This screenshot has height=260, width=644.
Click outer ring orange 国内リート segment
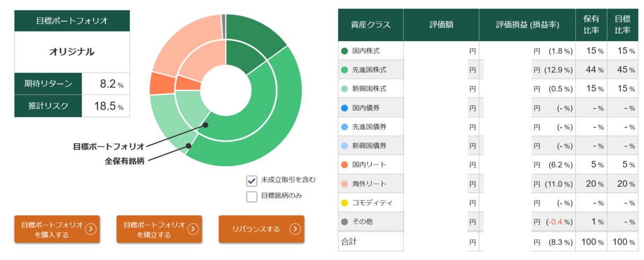coord(162,83)
